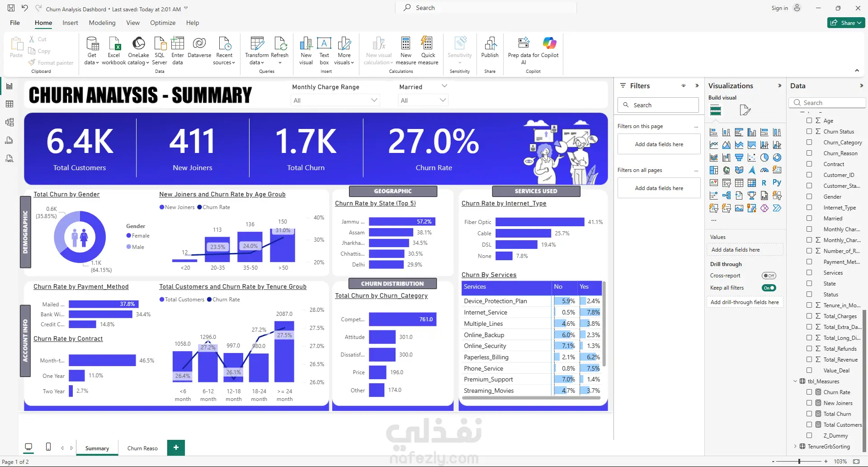Adjust the zoom slider handle
The height and width of the screenshot is (467, 868).
coord(799,462)
